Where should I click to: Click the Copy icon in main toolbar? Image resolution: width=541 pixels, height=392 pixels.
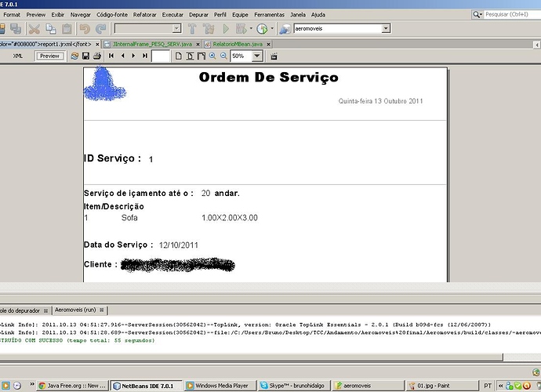click(51, 29)
